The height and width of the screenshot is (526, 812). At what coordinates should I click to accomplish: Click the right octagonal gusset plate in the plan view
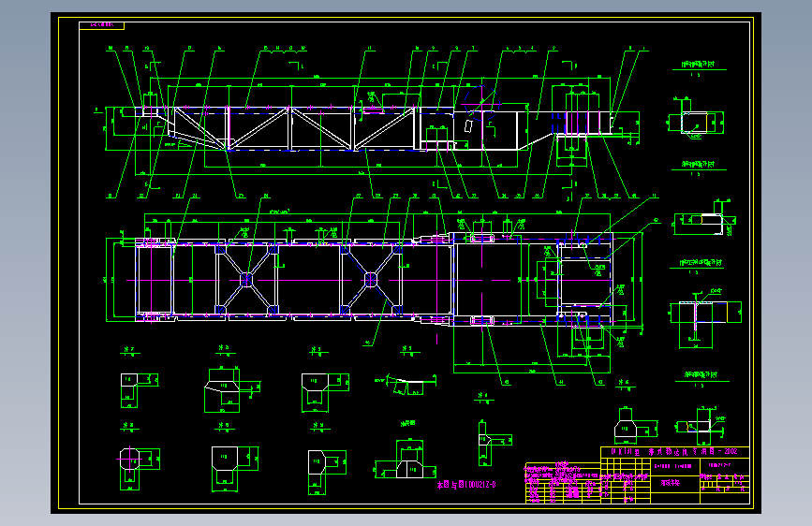coord(371,280)
